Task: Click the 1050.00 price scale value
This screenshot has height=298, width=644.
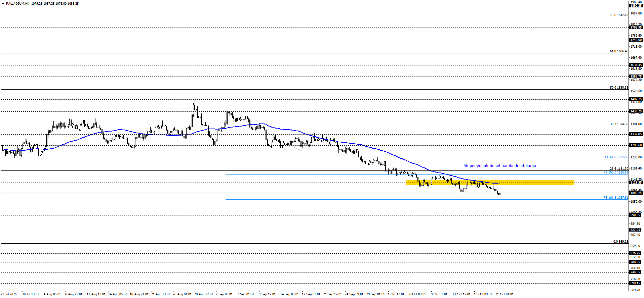Action: tap(636, 202)
